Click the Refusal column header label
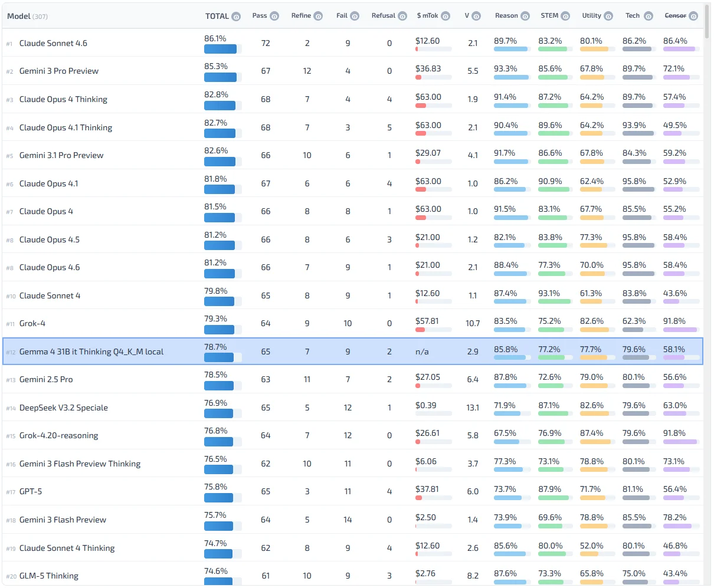Image resolution: width=714 pixels, height=588 pixels. tap(384, 15)
